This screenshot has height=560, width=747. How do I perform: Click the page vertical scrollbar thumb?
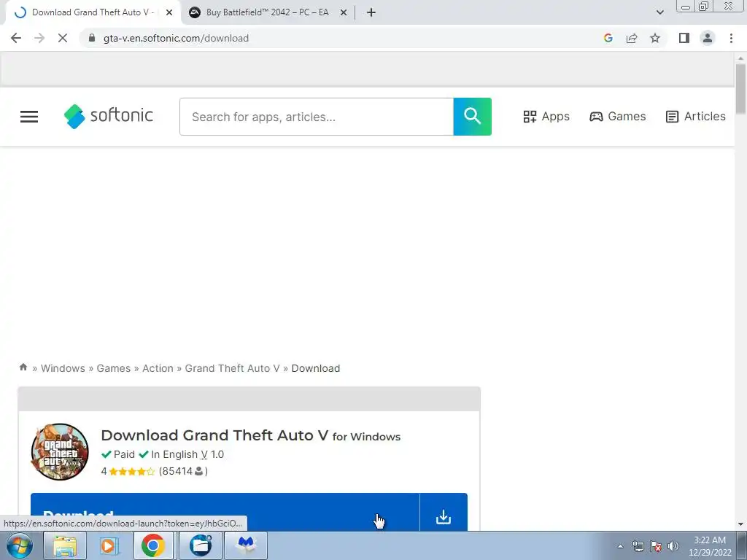pos(740,88)
